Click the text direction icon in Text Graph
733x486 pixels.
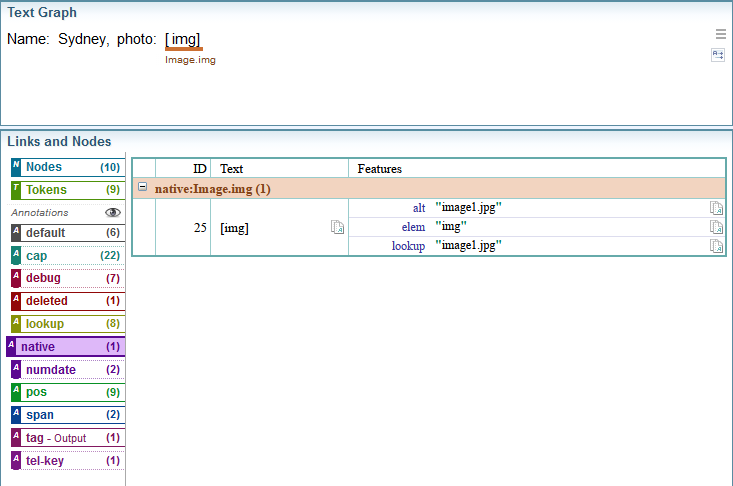[718, 55]
